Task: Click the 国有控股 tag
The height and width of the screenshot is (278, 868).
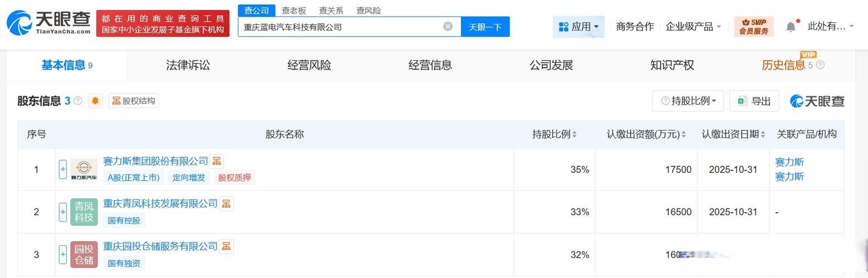Action: pyautogui.click(x=124, y=220)
